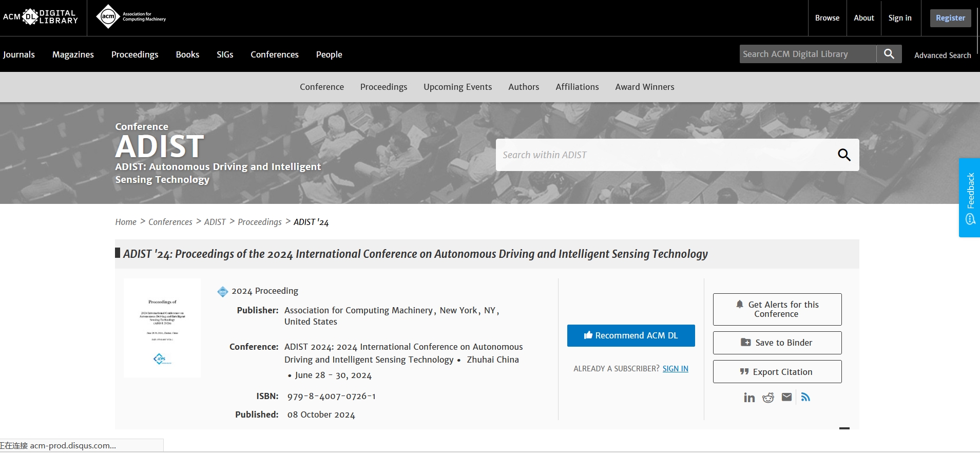This screenshot has height=453, width=980.
Task: Open the Journals menu
Action: click(18, 54)
